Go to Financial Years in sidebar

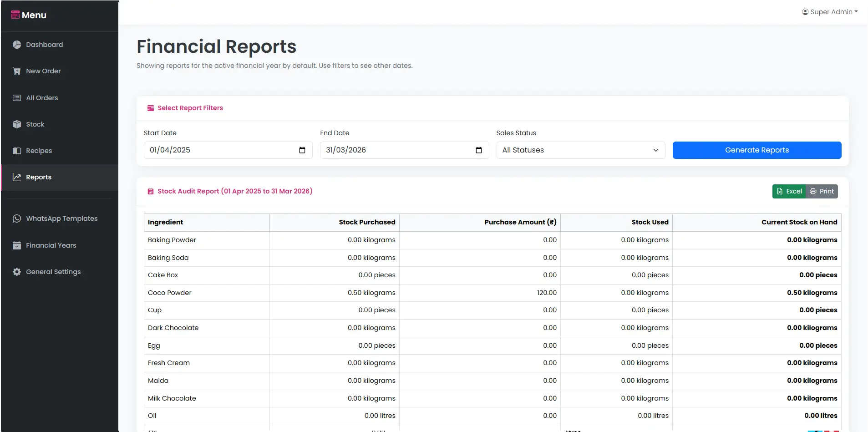(x=51, y=245)
